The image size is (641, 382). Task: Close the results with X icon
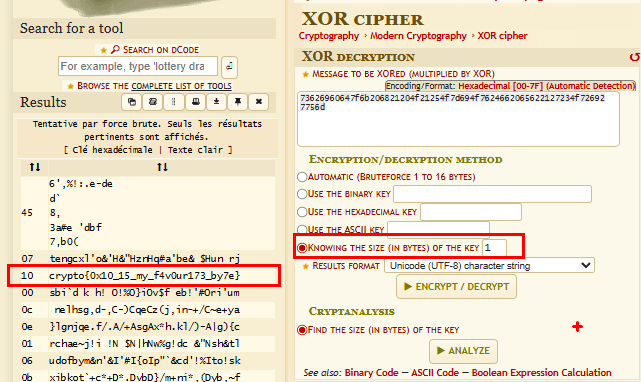tap(259, 102)
